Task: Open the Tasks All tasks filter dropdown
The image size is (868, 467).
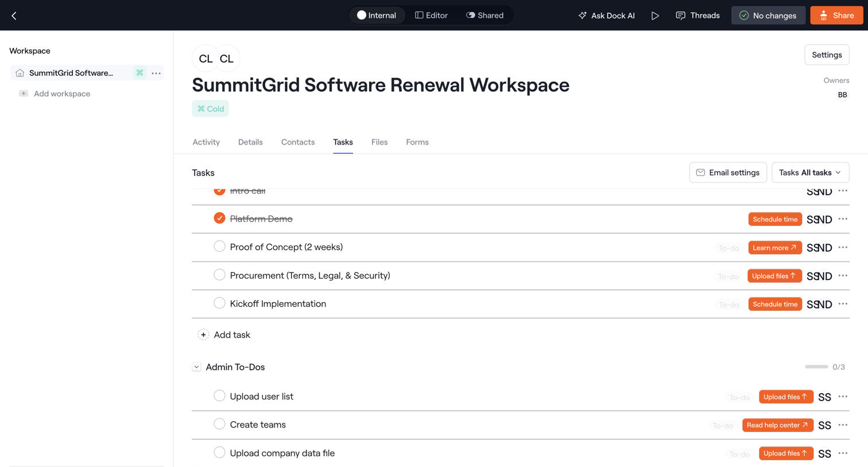Action: [x=810, y=173]
